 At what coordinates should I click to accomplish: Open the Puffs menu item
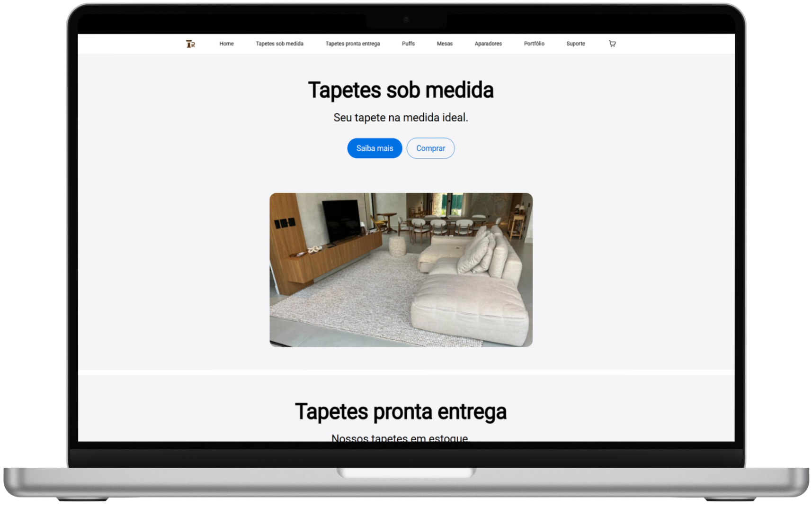pos(408,44)
